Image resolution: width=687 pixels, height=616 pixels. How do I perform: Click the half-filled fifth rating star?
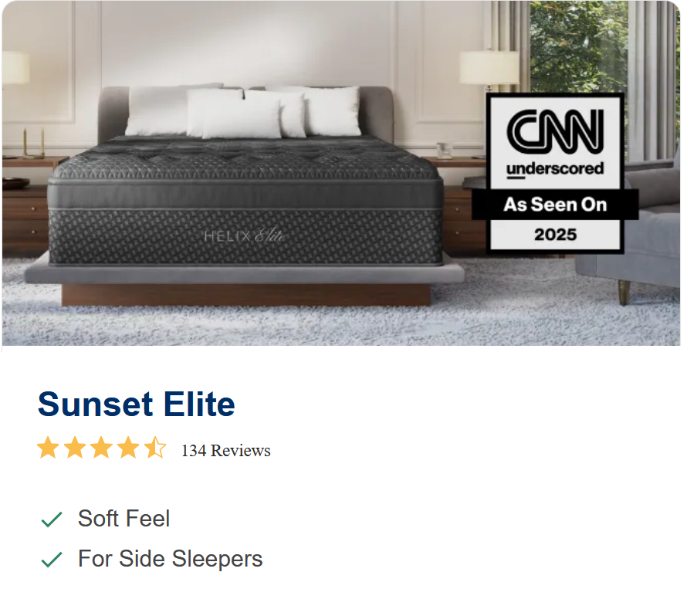tap(155, 448)
